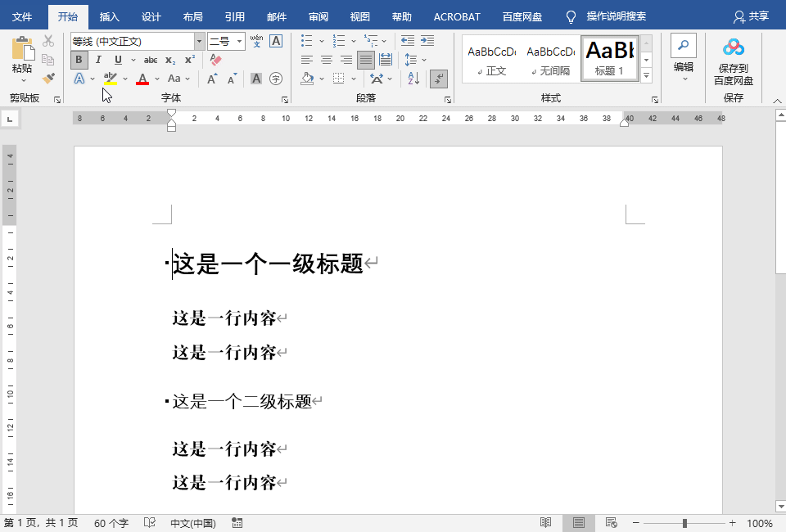Toggle italic formatting
786x532 pixels.
[98, 60]
